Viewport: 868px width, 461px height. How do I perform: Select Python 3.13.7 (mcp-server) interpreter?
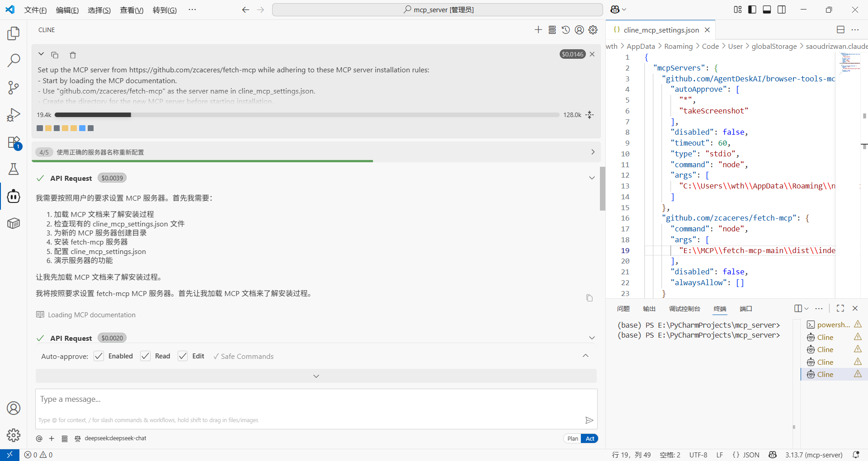coord(814,455)
